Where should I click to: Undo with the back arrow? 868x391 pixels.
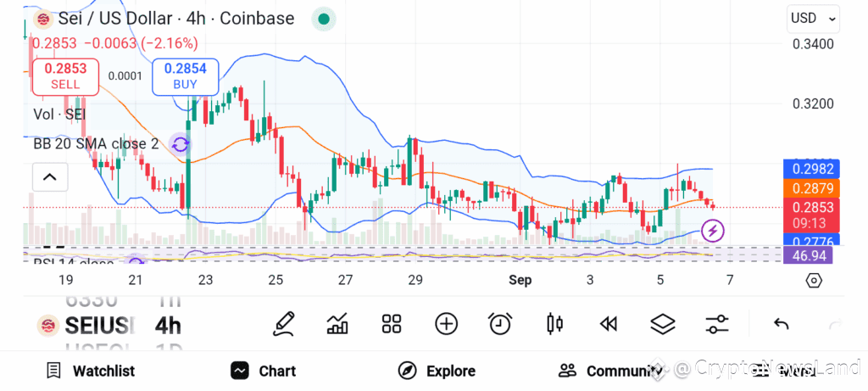[x=781, y=324]
